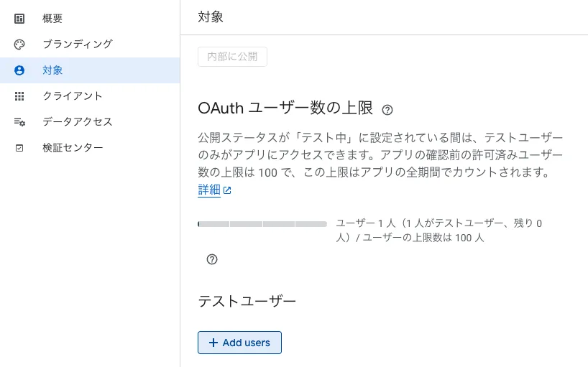Click the external link icon next to 詳細
Screen dimensions: 588x367
227,190
